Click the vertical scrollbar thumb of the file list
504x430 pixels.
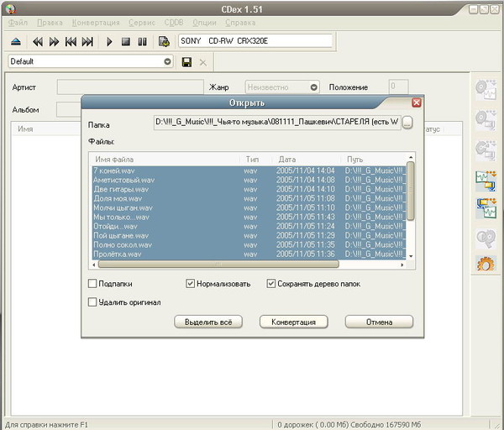pos(411,191)
